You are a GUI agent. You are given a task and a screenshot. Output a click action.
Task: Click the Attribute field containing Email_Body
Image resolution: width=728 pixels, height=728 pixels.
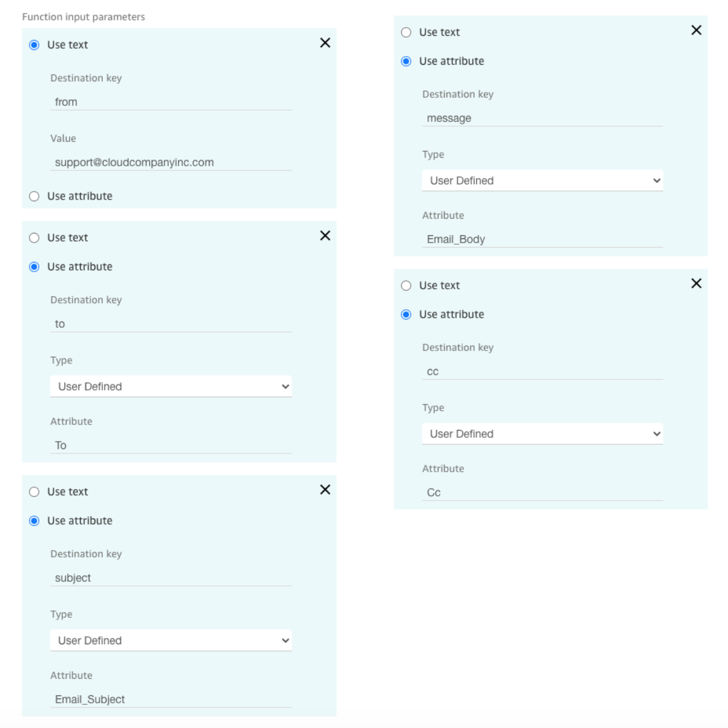[x=542, y=239]
